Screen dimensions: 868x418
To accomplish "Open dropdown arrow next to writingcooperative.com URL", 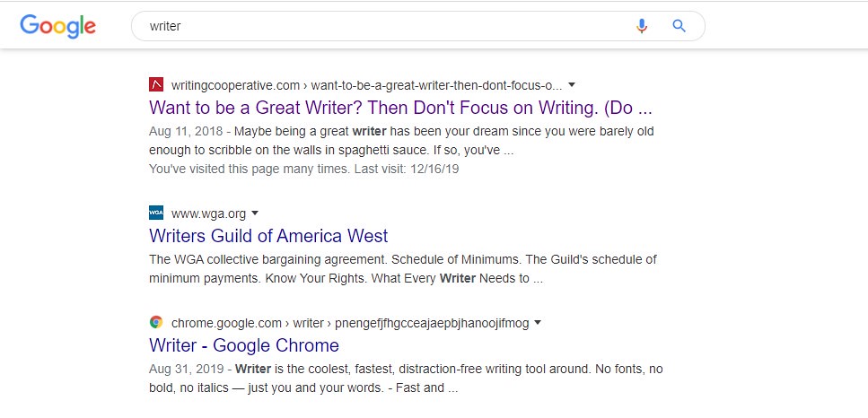I will [x=573, y=85].
